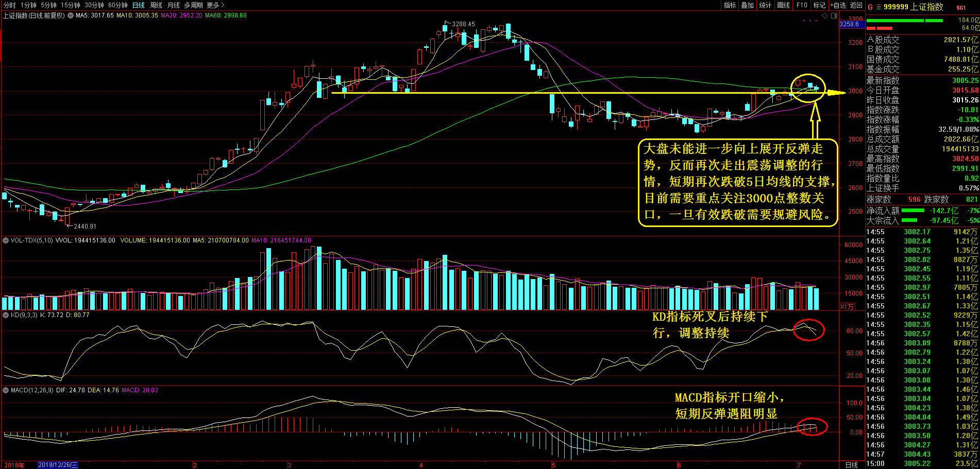Click the red G icon in quote header
The width and height of the screenshot is (980, 469).
pyautogui.click(x=871, y=7)
